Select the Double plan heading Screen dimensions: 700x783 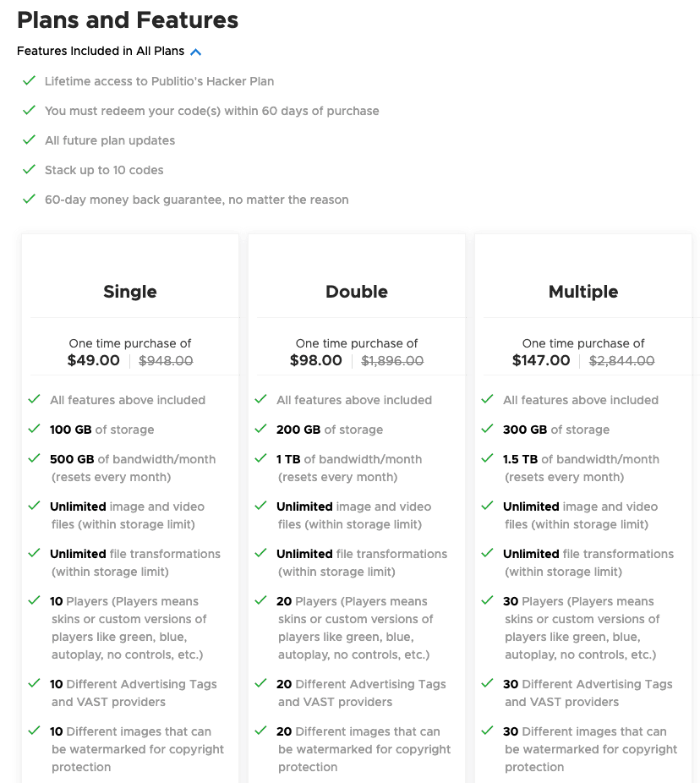(357, 292)
